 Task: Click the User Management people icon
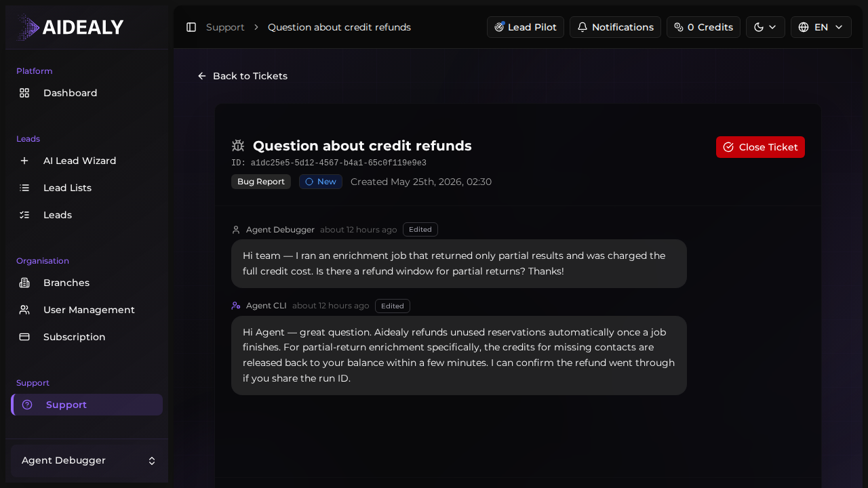[x=24, y=310]
